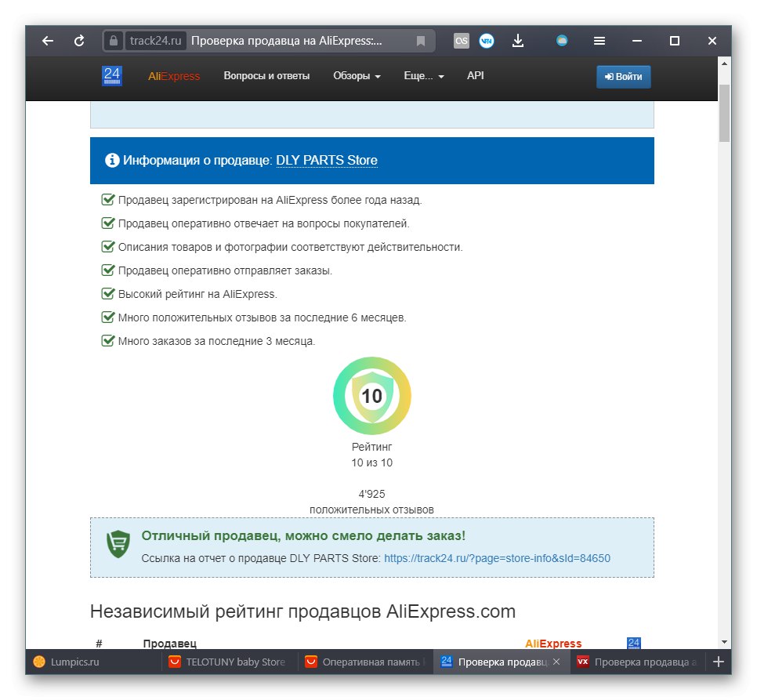The image size is (757, 700).
Task: Click the green shopping cart shield icon
Action: coord(118,543)
